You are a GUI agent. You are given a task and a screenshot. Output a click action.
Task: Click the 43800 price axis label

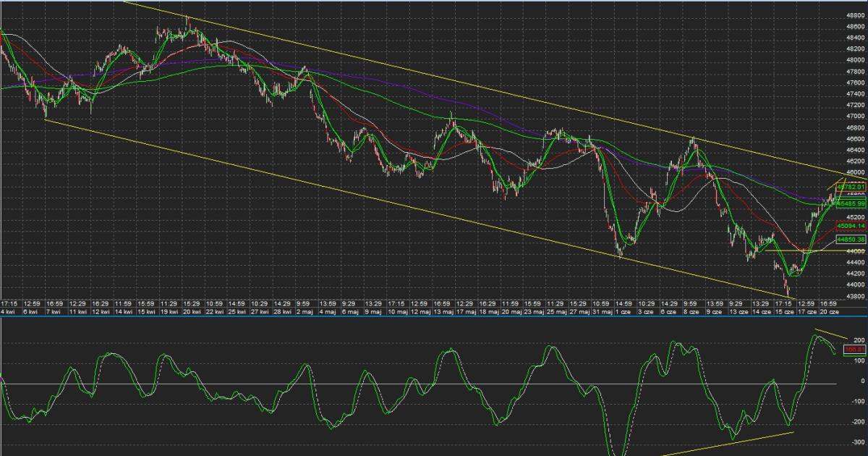click(854, 296)
